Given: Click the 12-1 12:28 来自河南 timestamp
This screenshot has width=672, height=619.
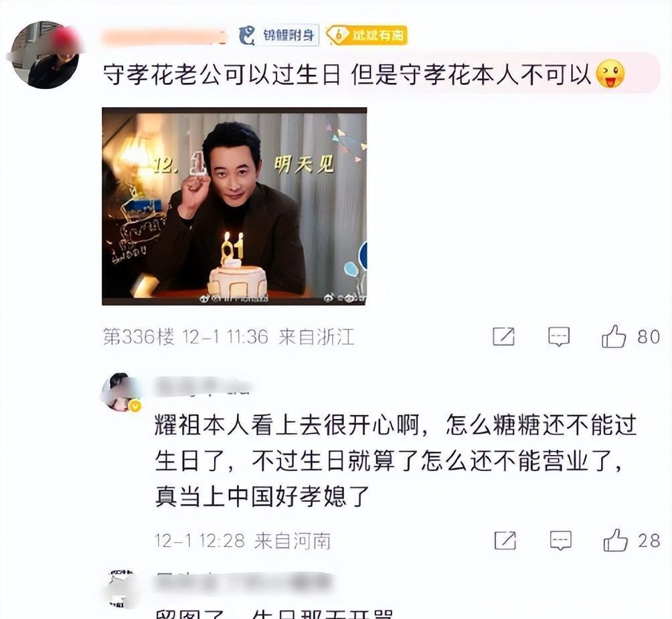Looking at the screenshot, I should point(242,541).
